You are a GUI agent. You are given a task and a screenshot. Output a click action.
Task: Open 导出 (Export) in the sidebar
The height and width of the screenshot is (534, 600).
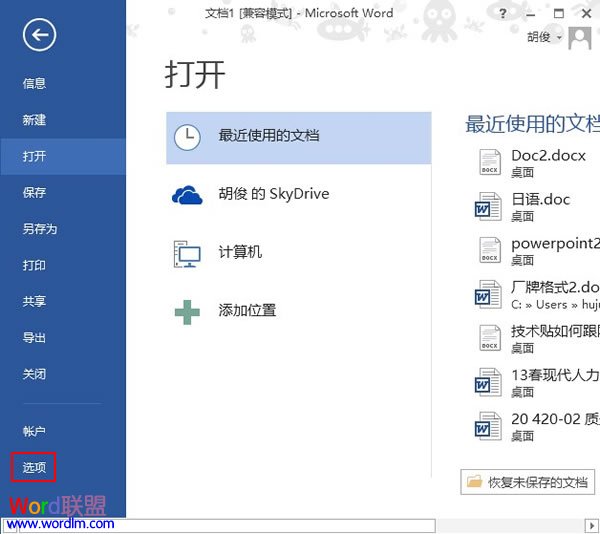[x=35, y=338]
